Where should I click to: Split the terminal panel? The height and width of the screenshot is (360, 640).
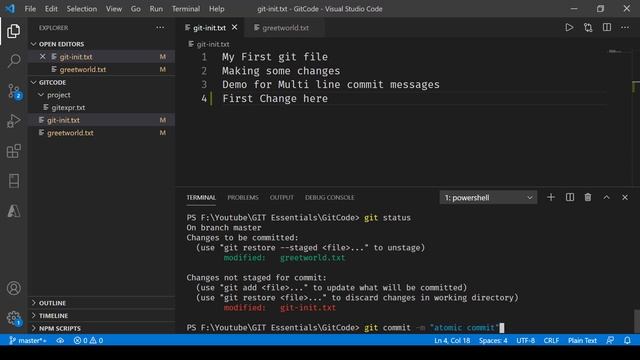click(x=570, y=198)
